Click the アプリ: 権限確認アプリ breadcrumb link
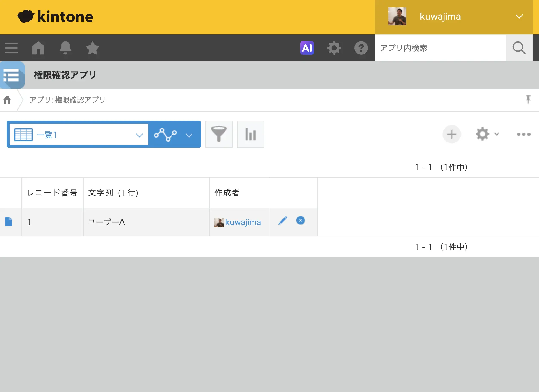Viewport: 539px width, 392px height. point(67,100)
